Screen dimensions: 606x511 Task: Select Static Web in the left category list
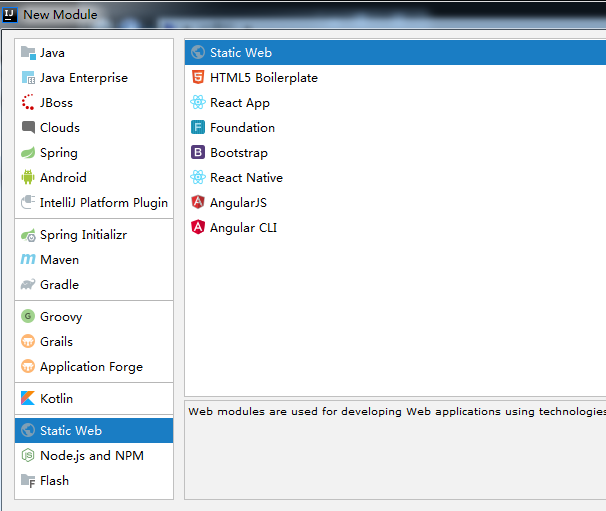tap(94, 430)
